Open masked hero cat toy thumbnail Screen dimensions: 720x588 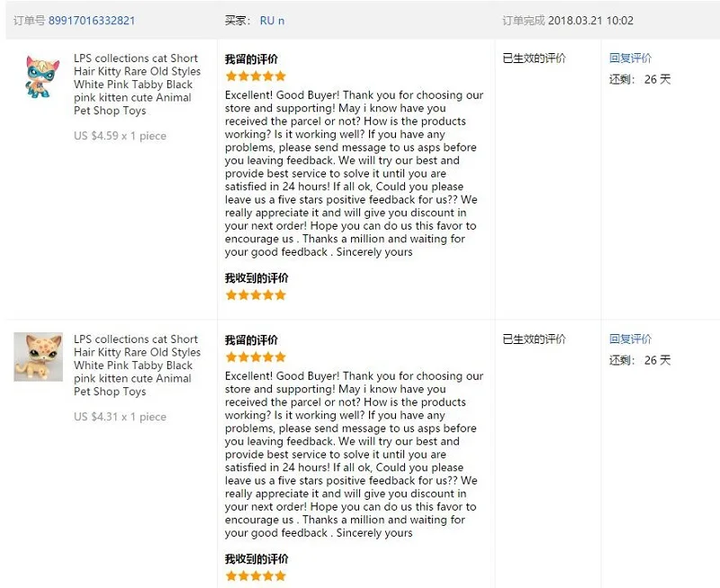click(41, 77)
